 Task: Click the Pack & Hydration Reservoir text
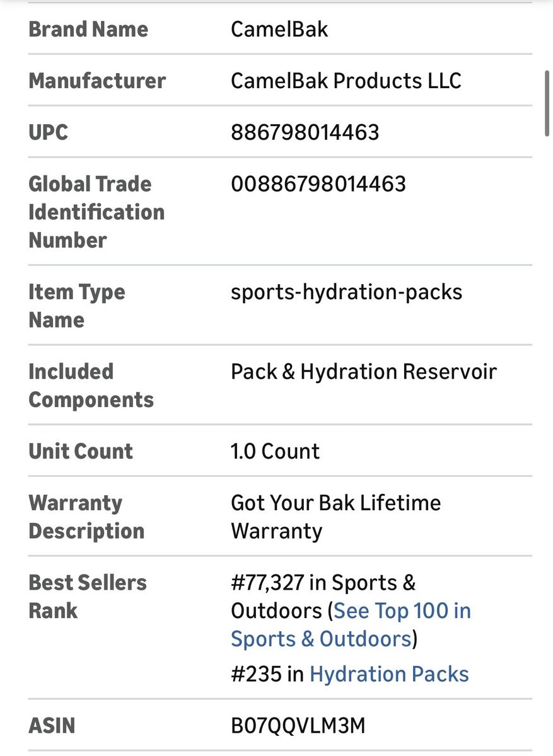point(363,372)
